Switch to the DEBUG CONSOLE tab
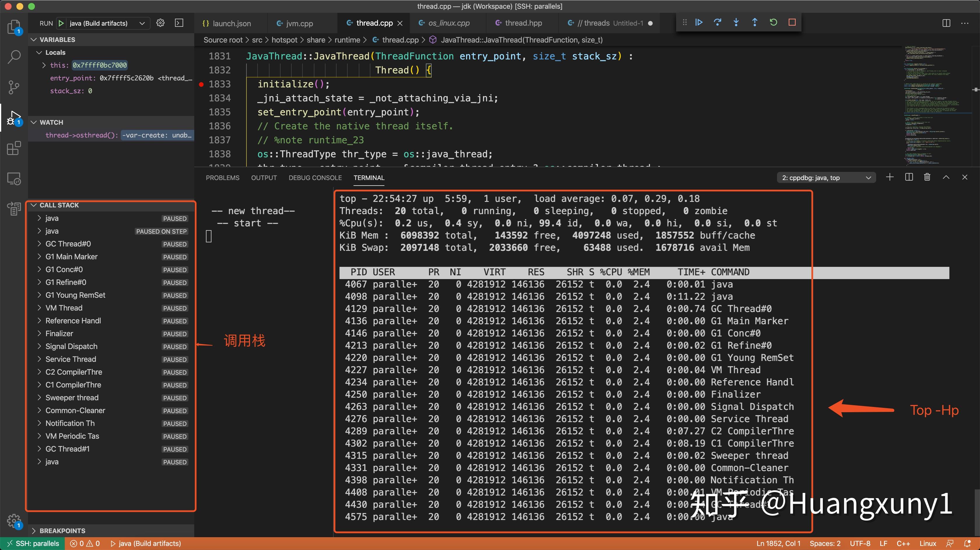 pos(315,177)
